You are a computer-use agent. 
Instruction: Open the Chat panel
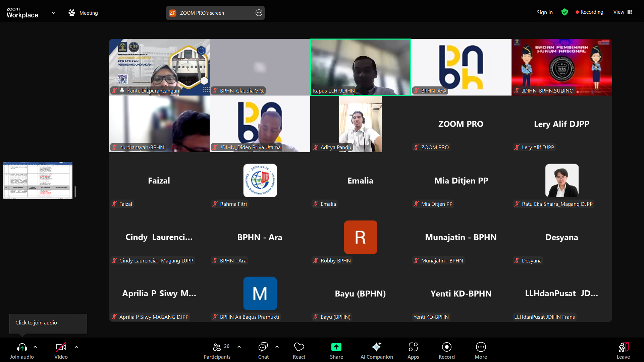[x=263, y=351]
